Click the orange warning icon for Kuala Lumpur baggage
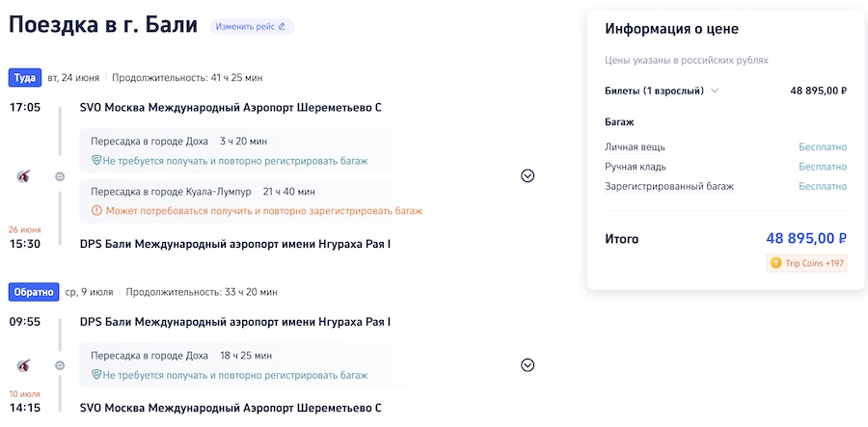868x427 pixels. coord(96,210)
